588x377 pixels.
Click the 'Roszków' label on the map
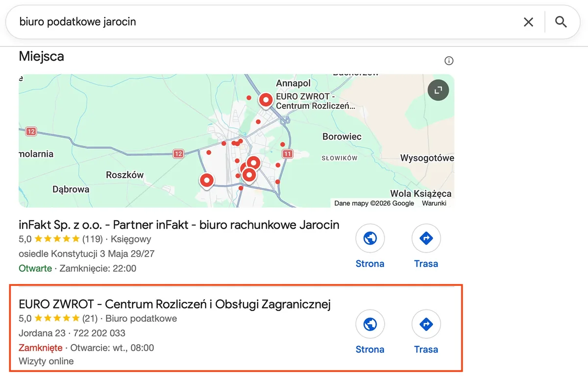click(125, 175)
